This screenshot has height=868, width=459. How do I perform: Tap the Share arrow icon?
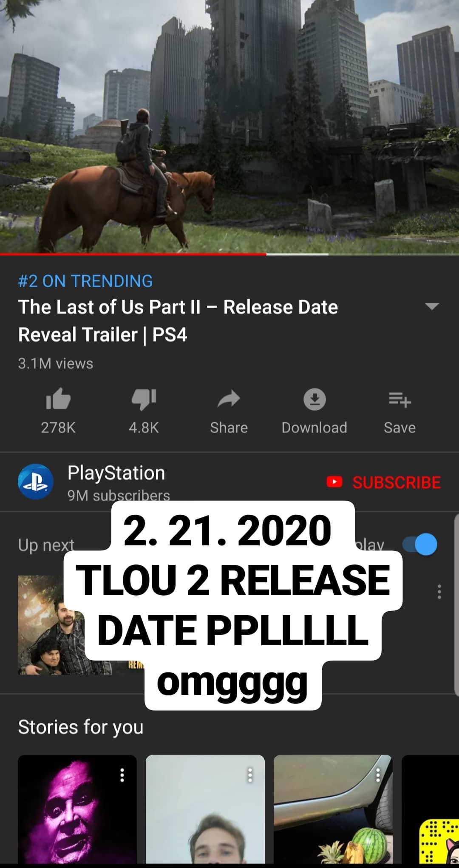[x=229, y=399]
